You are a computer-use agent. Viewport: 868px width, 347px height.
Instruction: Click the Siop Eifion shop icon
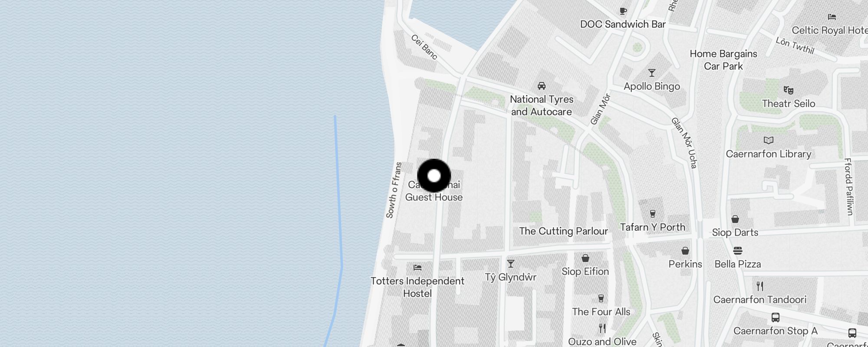(x=585, y=259)
